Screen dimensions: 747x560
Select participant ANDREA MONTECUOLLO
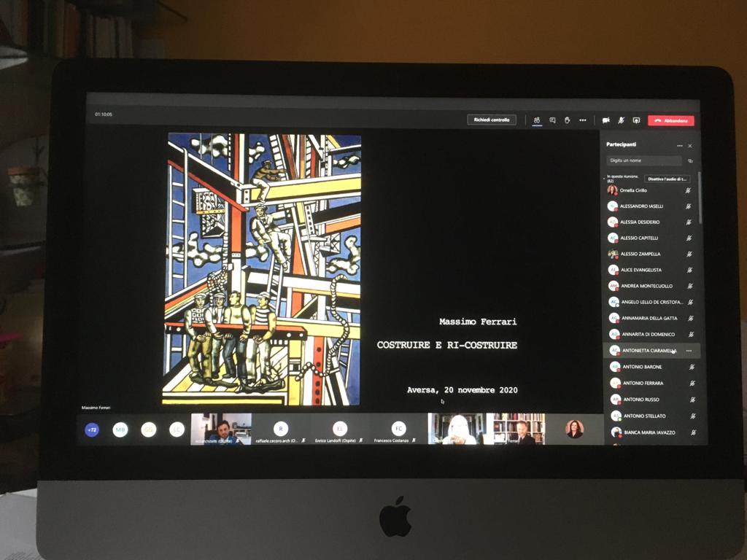(x=651, y=286)
